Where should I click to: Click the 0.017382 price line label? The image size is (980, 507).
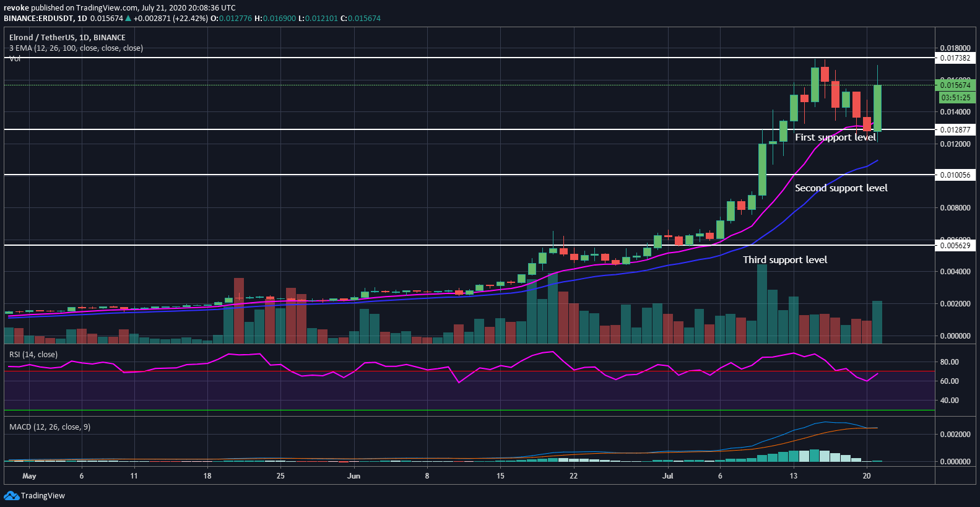click(955, 58)
